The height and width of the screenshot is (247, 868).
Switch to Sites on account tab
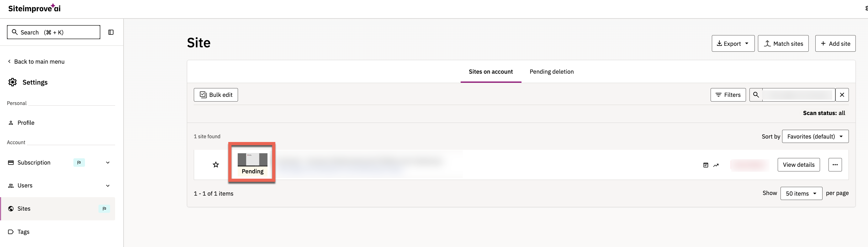(x=491, y=72)
